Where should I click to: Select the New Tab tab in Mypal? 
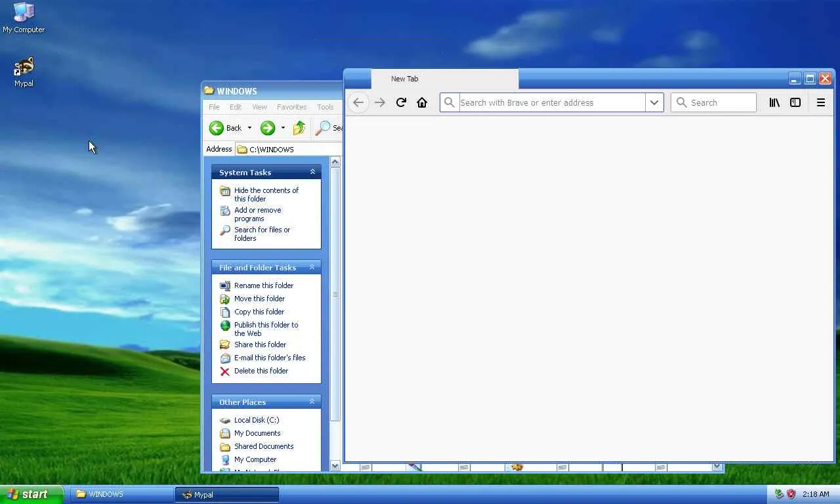click(x=445, y=79)
